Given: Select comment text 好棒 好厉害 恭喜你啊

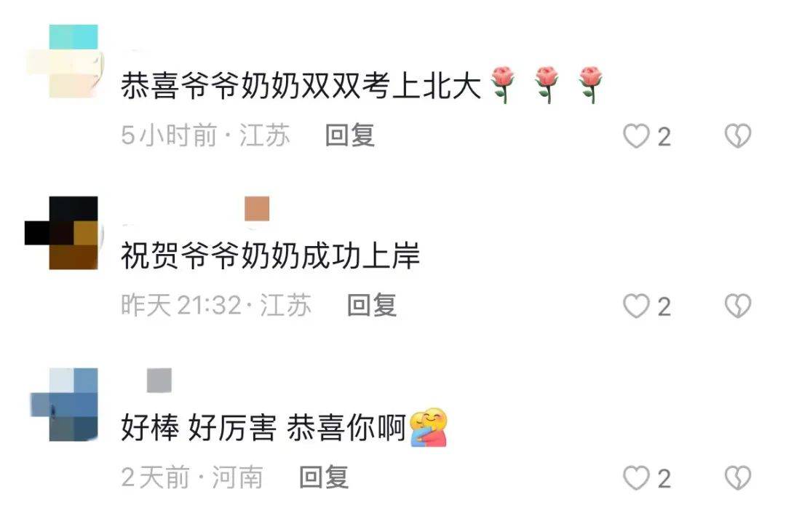Looking at the screenshot, I should click(x=263, y=428).
